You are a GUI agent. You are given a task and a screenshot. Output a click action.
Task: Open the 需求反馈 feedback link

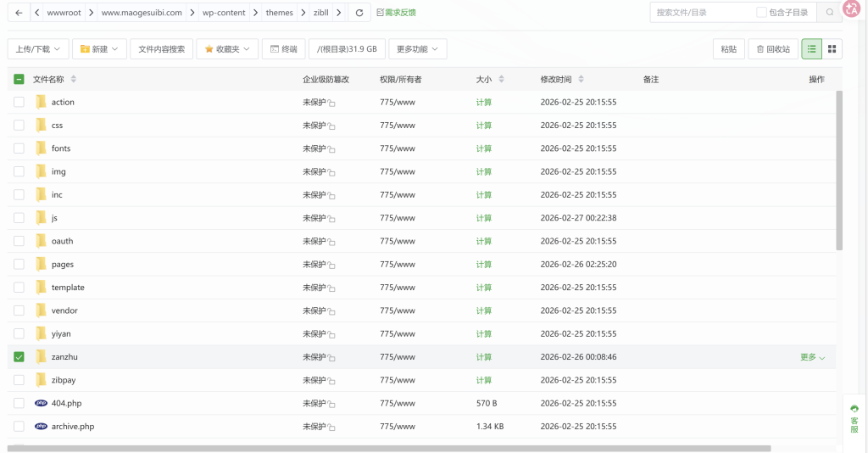(x=397, y=12)
